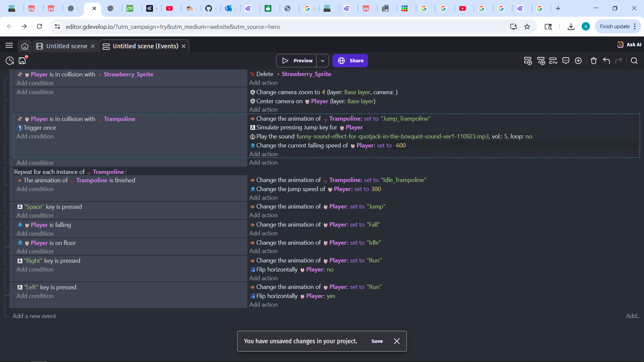
Task: Dismiss the unsaved changes notification
Action: (396, 341)
